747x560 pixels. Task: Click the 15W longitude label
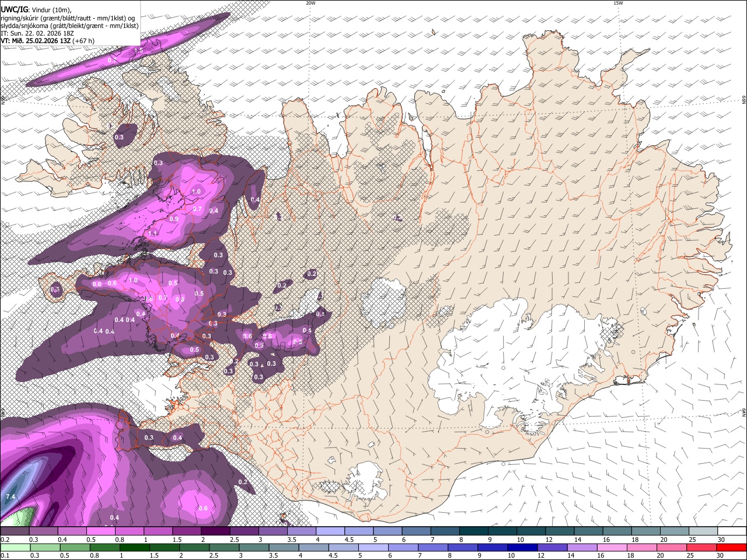pos(618,3)
